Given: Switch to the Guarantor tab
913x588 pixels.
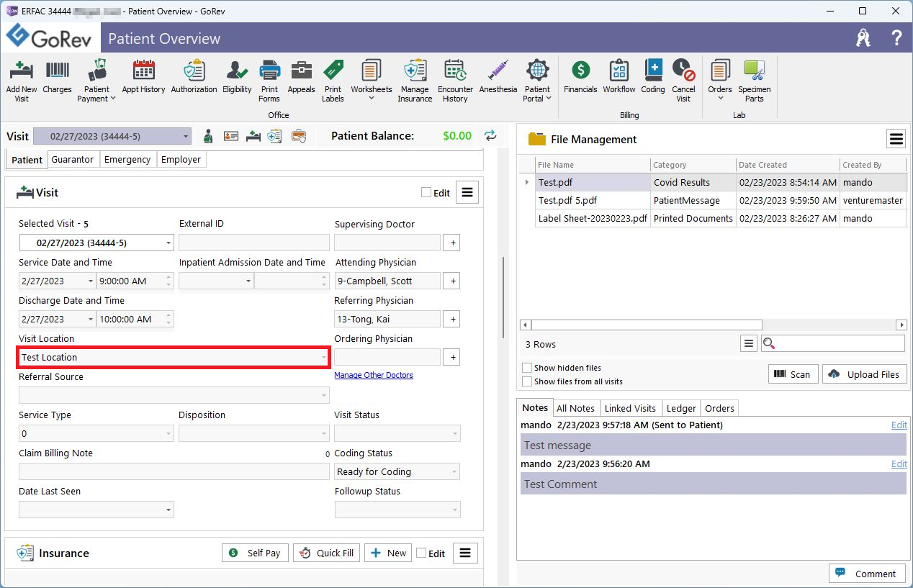Looking at the screenshot, I should [73, 160].
